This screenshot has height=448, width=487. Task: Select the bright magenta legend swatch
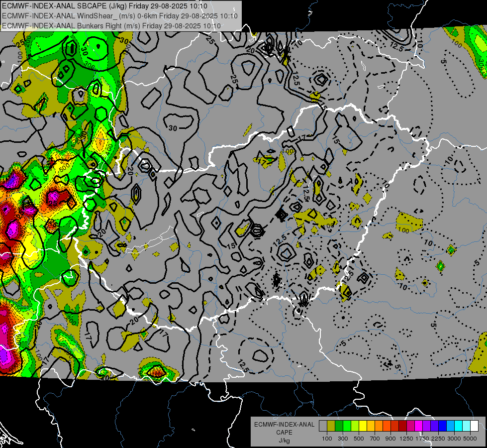click(x=419, y=426)
